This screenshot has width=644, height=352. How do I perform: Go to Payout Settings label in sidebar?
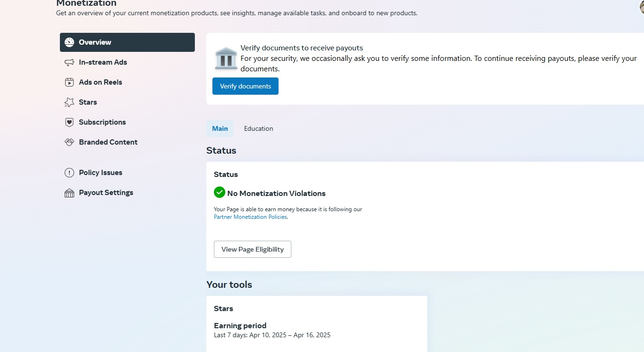(106, 193)
